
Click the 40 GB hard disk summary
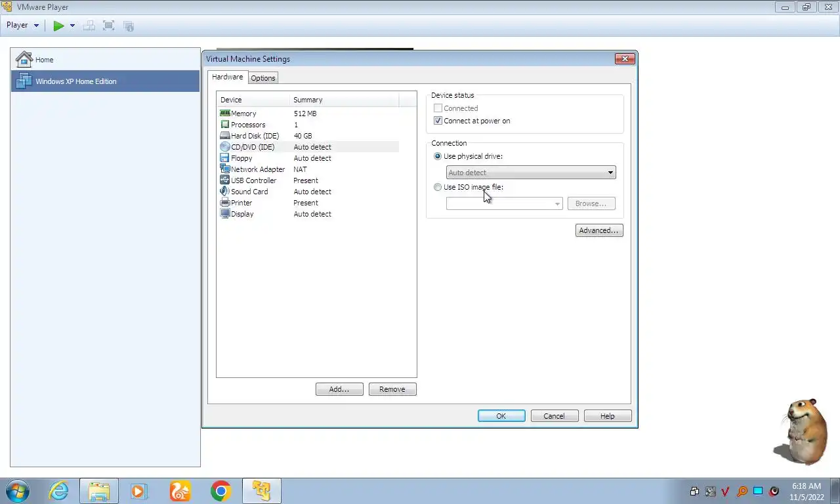303,136
